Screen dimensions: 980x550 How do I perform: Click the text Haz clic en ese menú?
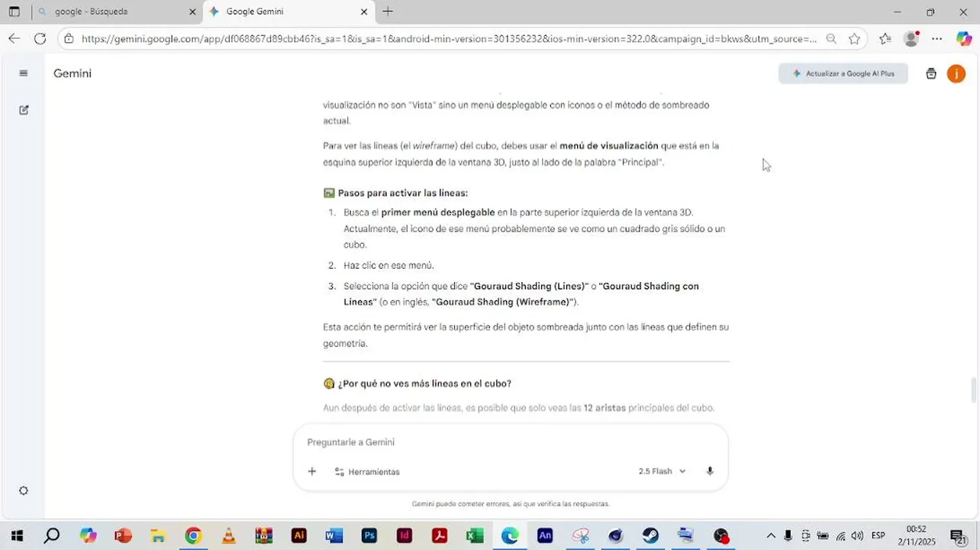click(x=388, y=266)
